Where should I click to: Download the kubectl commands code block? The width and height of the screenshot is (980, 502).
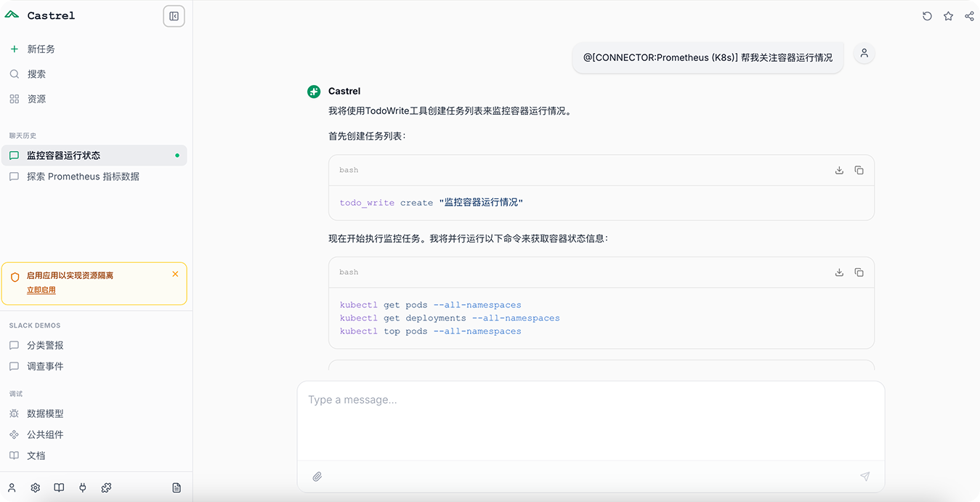(x=839, y=272)
